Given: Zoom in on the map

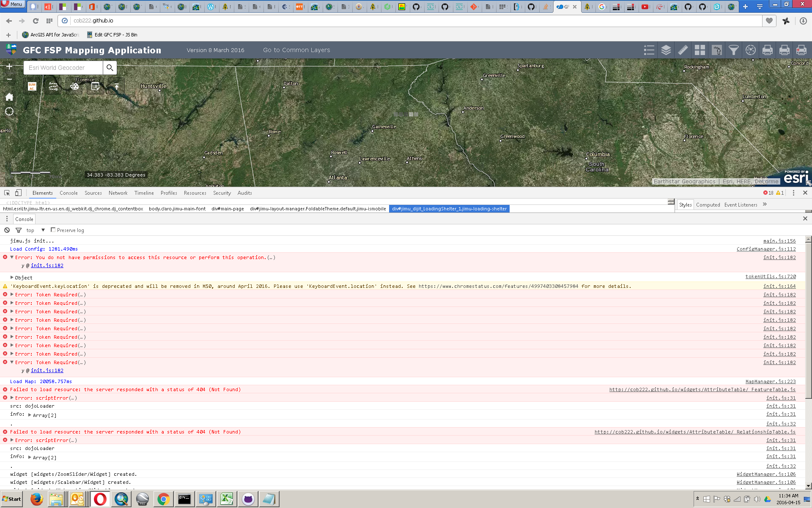Looking at the screenshot, I should (9, 66).
